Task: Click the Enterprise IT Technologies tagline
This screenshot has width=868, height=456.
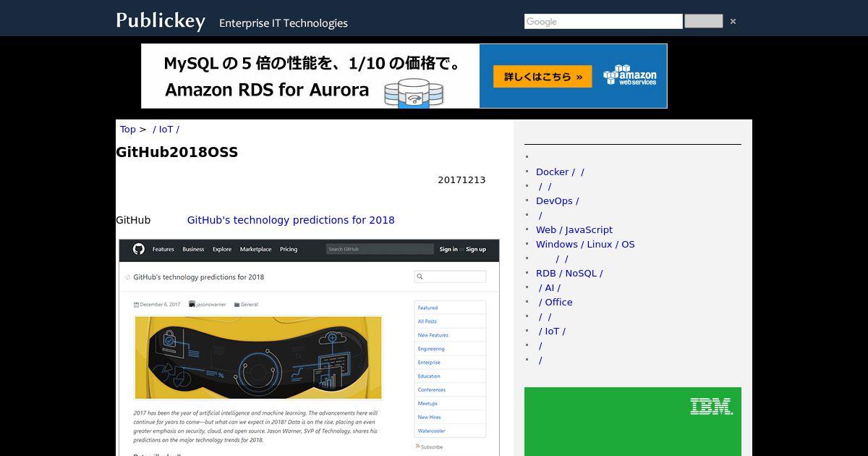Action: pos(284,23)
